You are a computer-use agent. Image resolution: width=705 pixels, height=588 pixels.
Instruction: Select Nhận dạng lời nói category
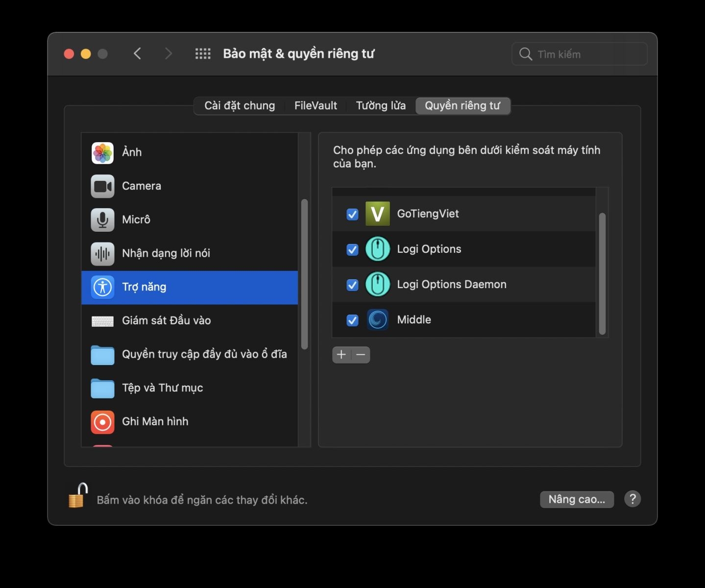(190, 254)
